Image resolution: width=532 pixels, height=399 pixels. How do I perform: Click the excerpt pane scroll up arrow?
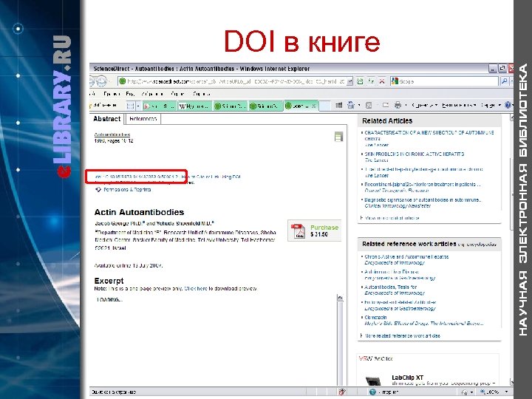coord(340,298)
